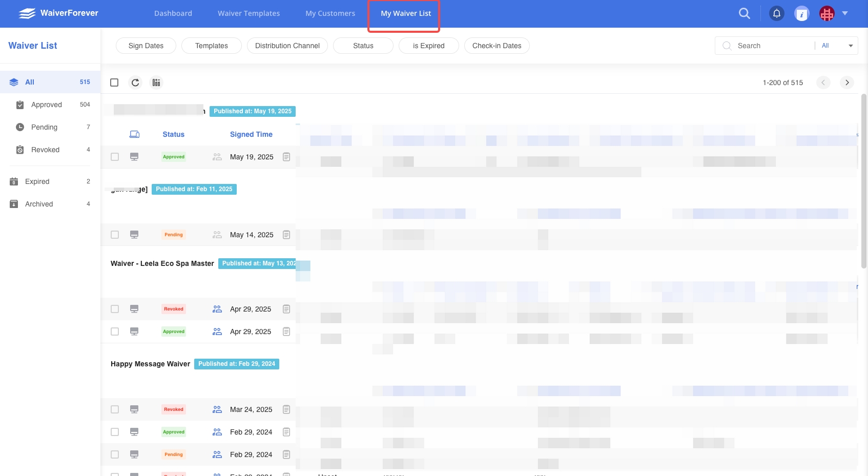Toggle the select-all checkbox in toolbar

(114, 82)
